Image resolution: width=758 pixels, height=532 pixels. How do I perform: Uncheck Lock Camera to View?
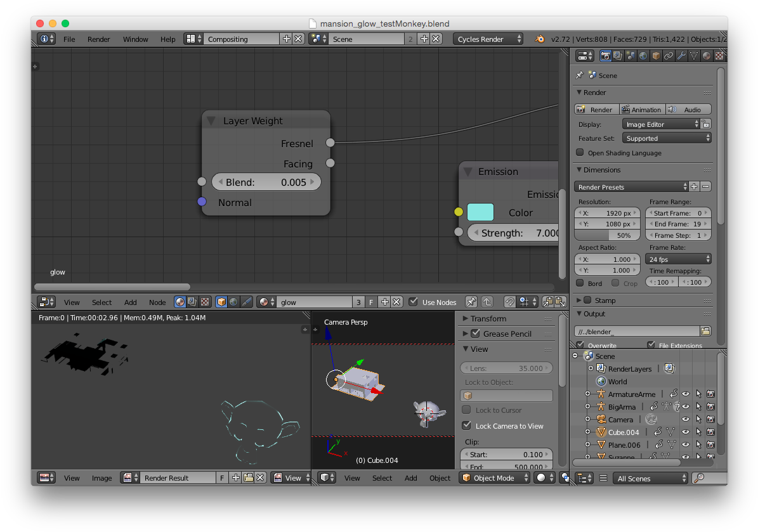(467, 426)
